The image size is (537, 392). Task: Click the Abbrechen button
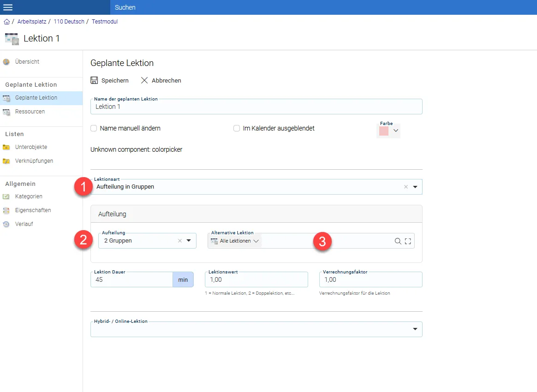pos(161,80)
